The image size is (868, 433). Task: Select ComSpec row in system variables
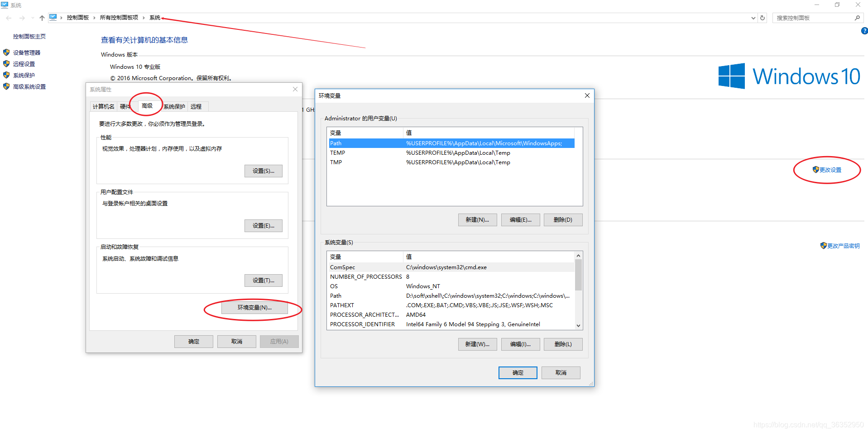coord(451,267)
